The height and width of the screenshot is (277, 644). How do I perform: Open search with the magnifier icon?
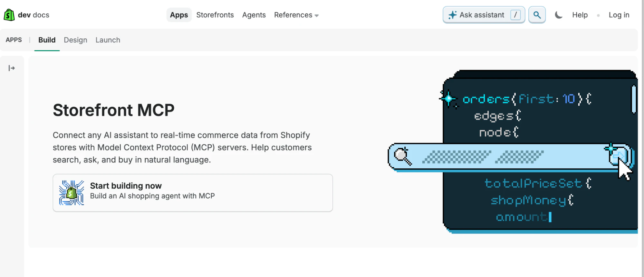537,15
